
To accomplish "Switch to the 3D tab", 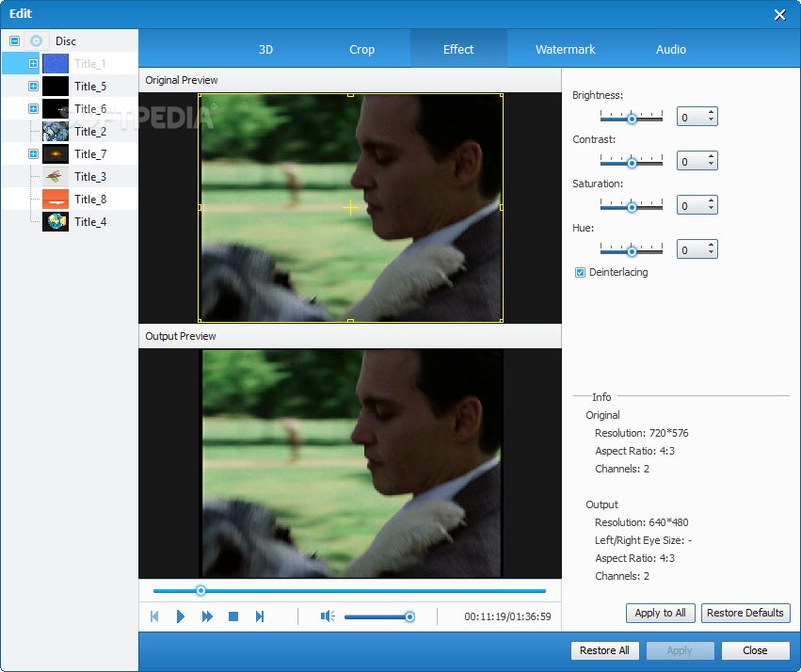I will point(265,50).
